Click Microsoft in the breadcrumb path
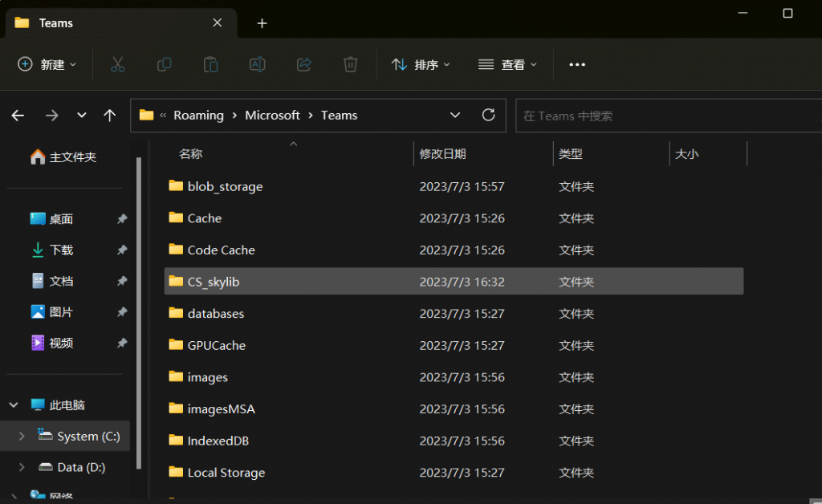Screen dimensions: 822x504 tap(273, 116)
